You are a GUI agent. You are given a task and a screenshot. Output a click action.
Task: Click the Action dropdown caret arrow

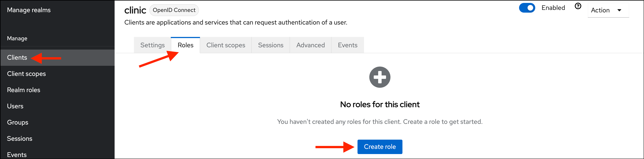[x=619, y=10]
